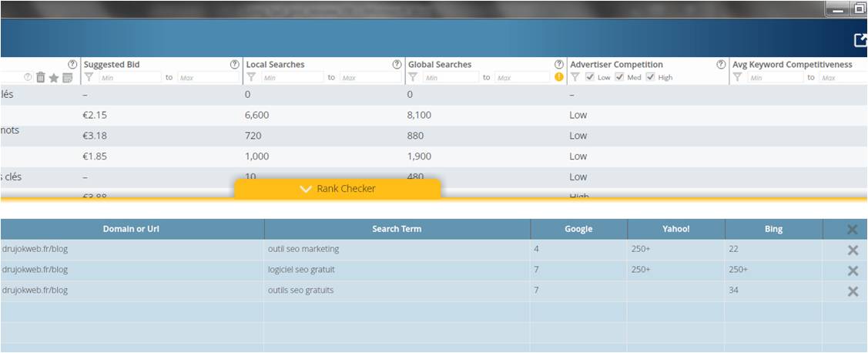The width and height of the screenshot is (868, 353).
Task: Select 'outil seo marketing' search term cell
Action: 397,250
